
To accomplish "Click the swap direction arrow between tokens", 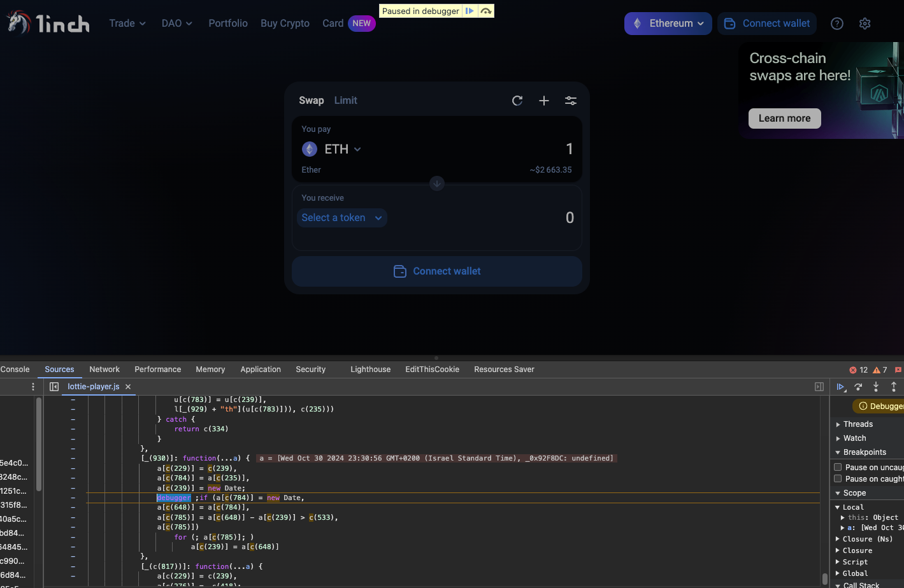I will tap(436, 183).
